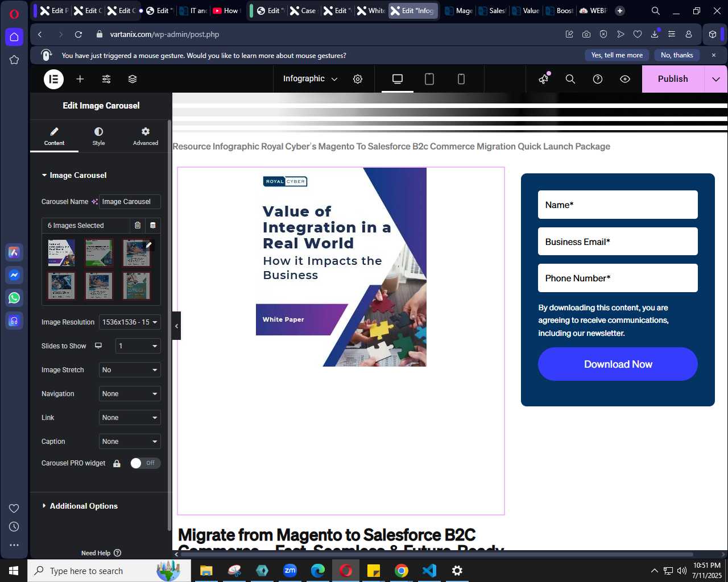Click the Publish button
The image size is (728, 582).
pos(673,79)
